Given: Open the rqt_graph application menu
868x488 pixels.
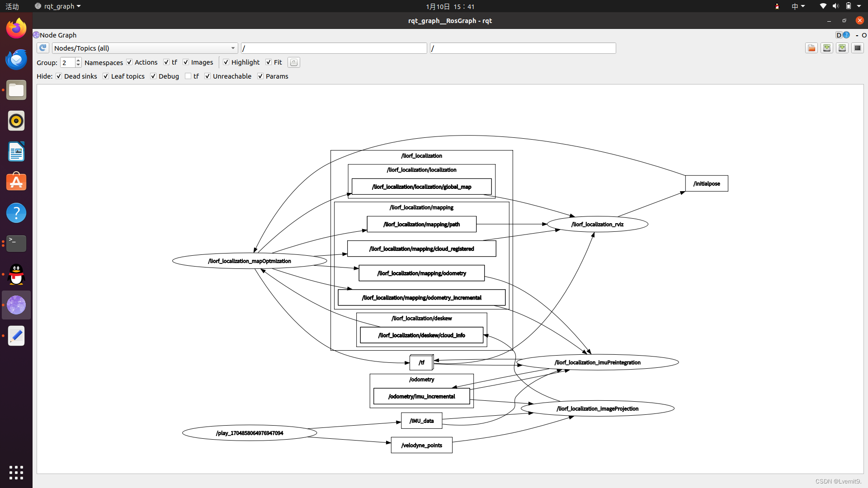Looking at the screenshot, I should coord(58,6).
